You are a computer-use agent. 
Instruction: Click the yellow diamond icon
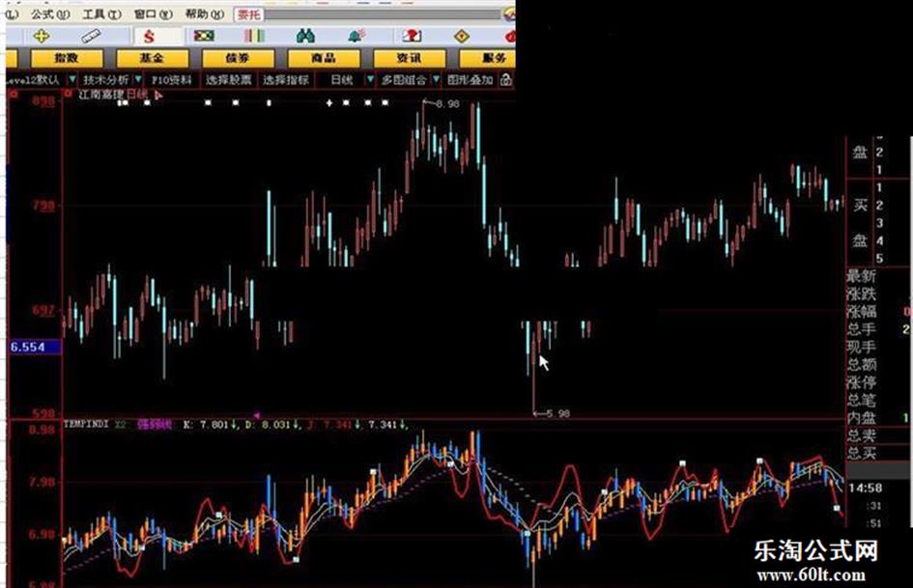461,37
